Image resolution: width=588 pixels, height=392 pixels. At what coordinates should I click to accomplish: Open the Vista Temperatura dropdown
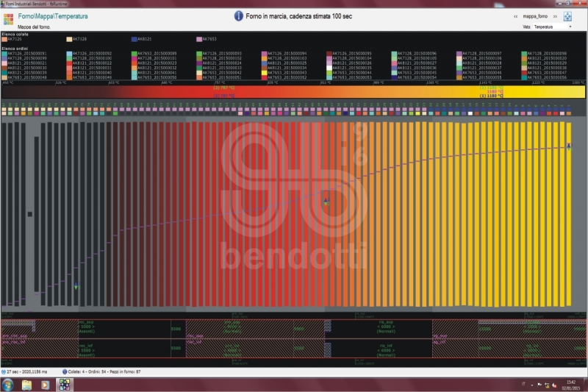point(553,26)
